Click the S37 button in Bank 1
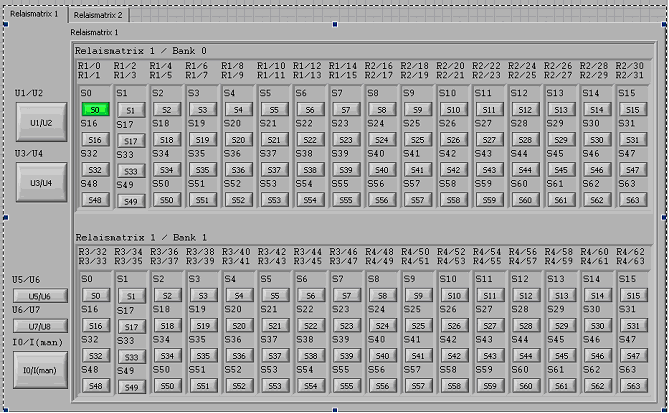 click(275, 356)
